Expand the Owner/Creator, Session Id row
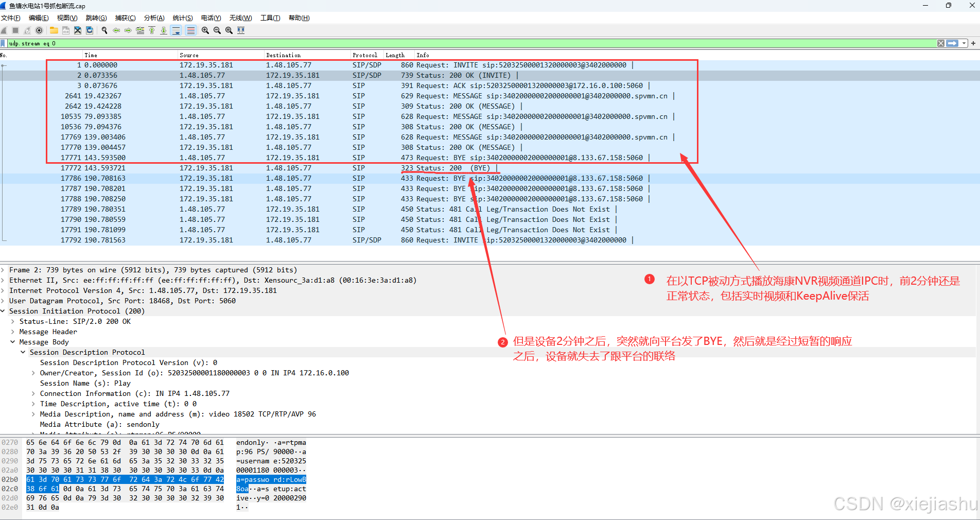 click(33, 373)
